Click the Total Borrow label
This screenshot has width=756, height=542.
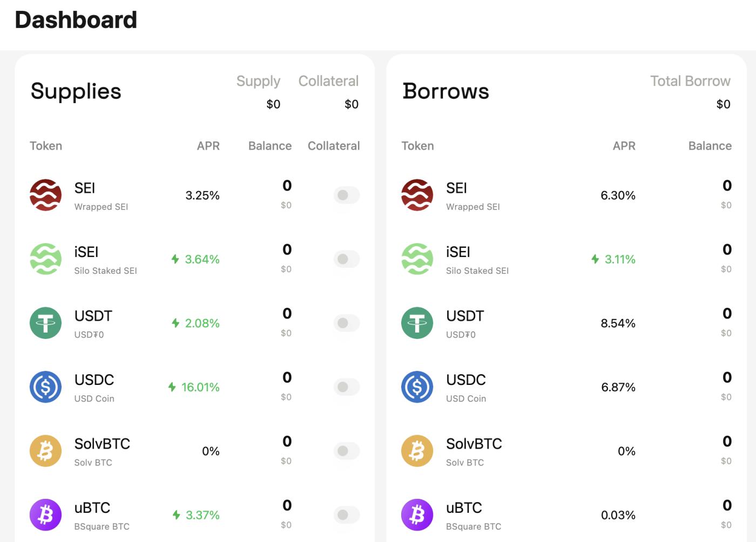[690, 81]
